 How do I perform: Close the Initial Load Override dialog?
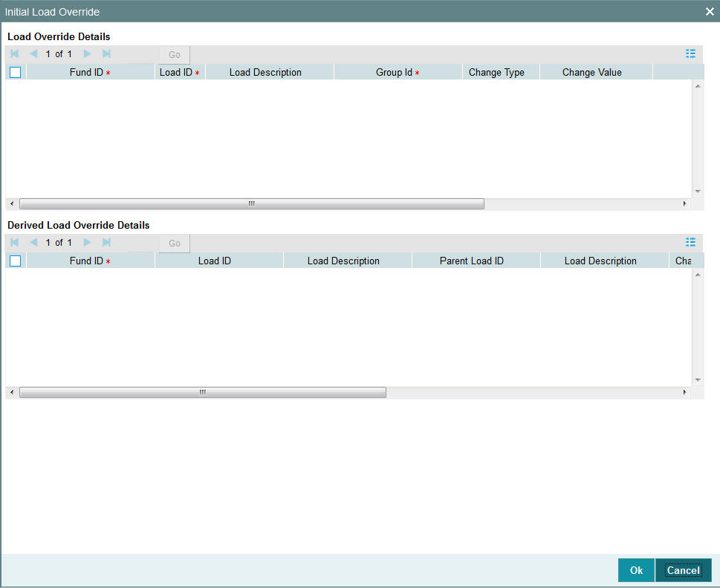(710, 11)
